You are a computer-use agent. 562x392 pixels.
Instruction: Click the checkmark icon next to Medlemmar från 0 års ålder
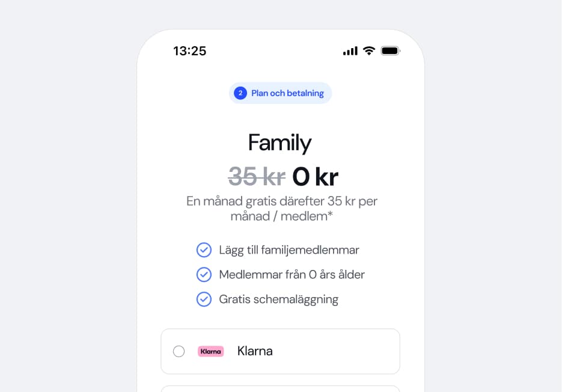(204, 274)
